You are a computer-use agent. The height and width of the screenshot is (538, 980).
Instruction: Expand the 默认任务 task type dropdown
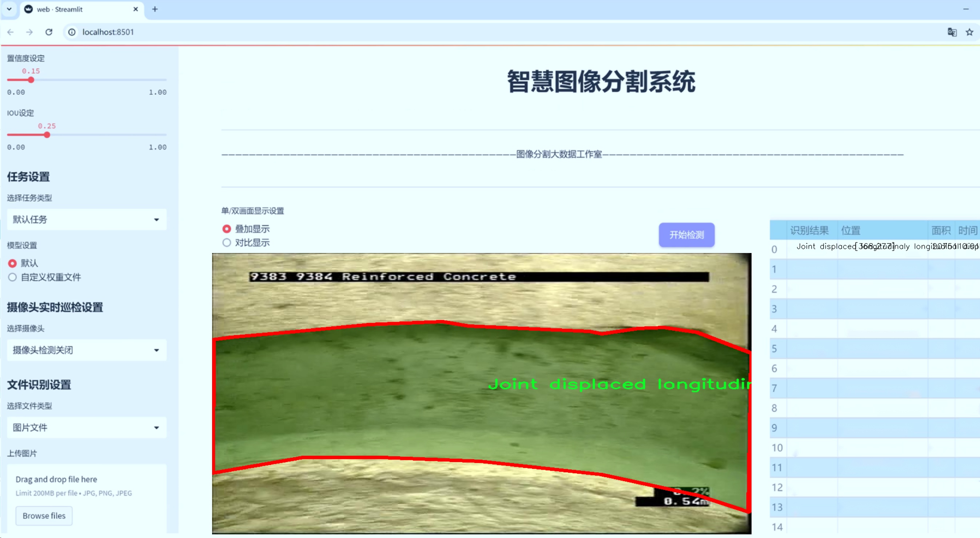click(87, 220)
